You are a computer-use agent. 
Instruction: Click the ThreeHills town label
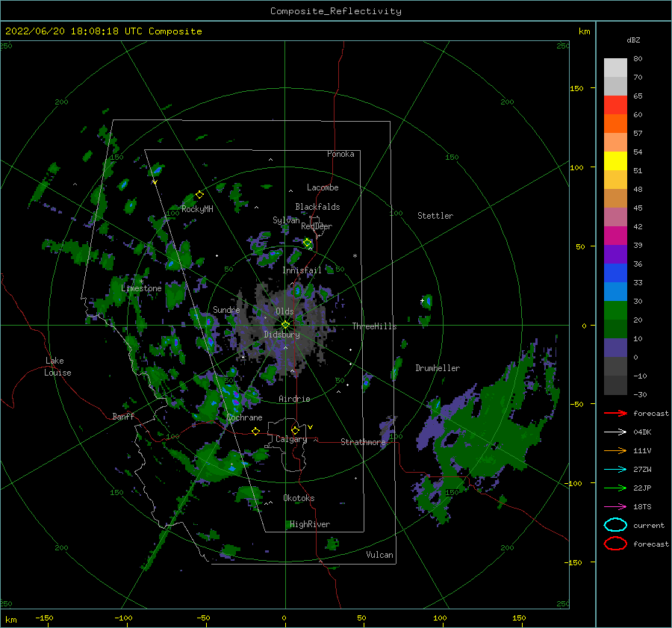[x=374, y=326]
